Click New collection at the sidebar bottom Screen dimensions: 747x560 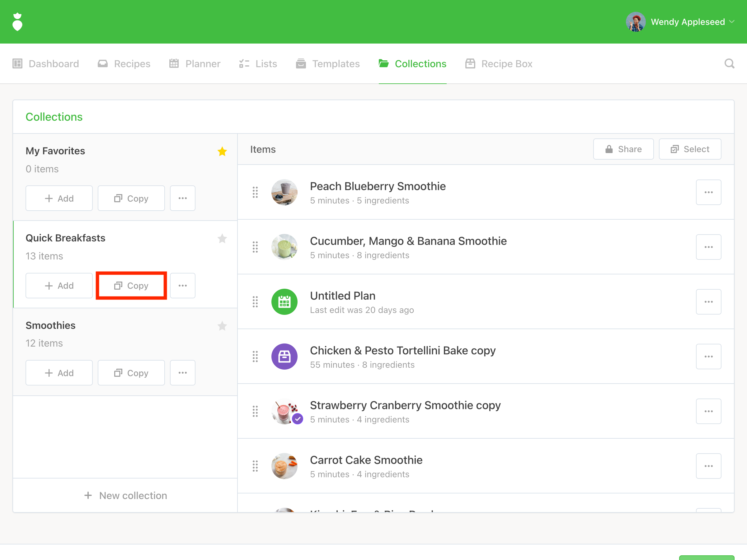point(125,495)
